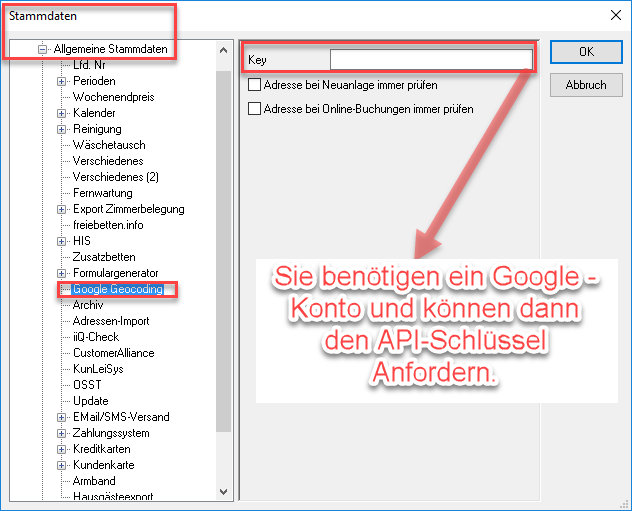Screen dimensions: 633x511
Task: Select Verschiedenes (2) tree item
Action: tap(115, 177)
